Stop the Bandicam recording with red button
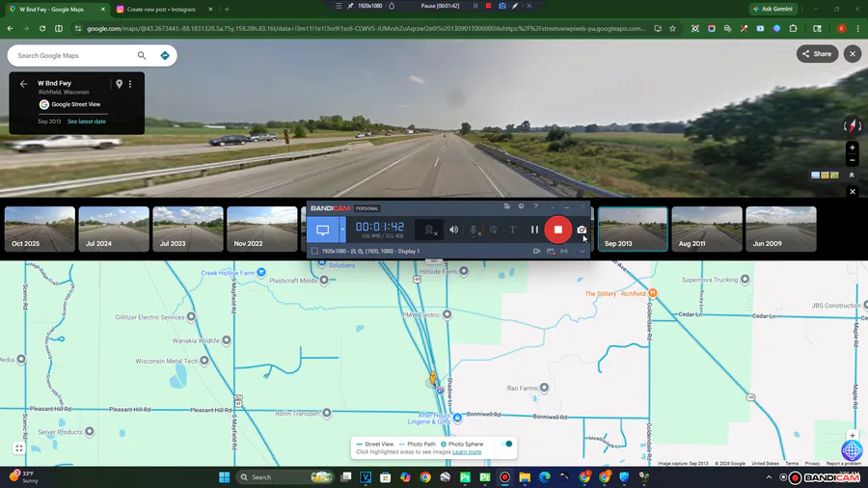Image resolution: width=868 pixels, height=488 pixels. pyautogui.click(x=558, y=230)
